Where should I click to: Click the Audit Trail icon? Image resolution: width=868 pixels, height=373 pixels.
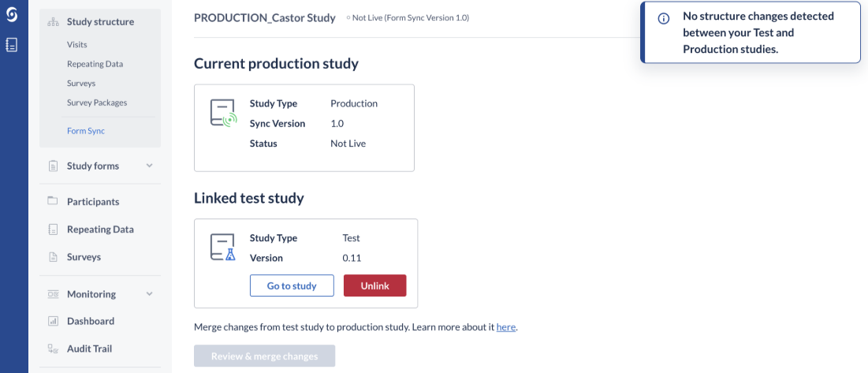53,349
